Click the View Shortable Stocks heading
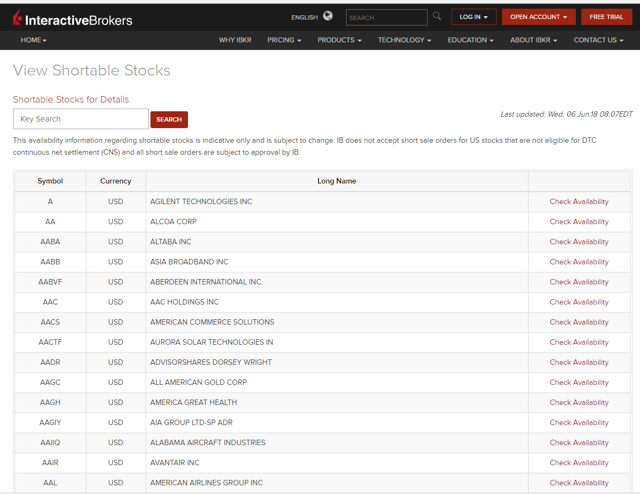This screenshot has width=640, height=494. (x=91, y=70)
